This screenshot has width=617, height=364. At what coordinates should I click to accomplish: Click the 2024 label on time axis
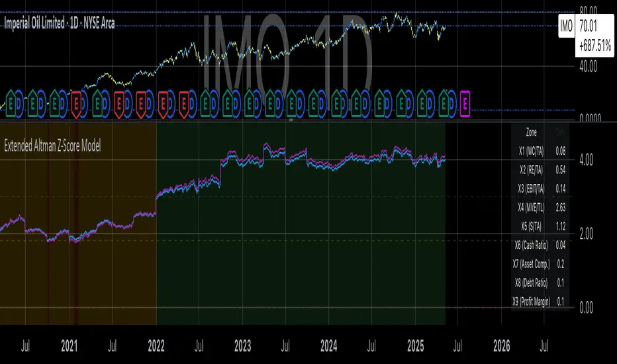329,345
